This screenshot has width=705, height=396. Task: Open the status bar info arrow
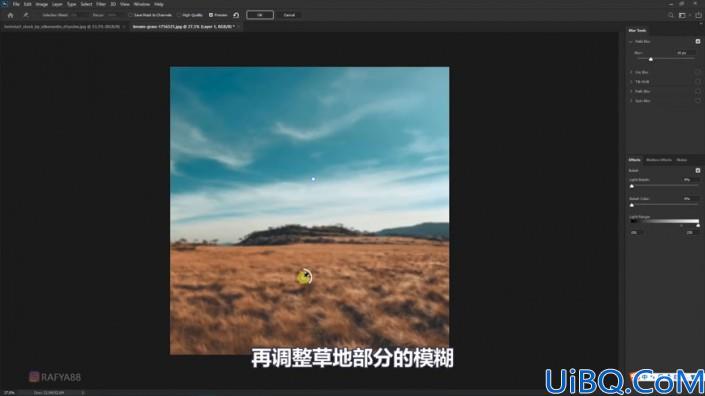[83, 392]
